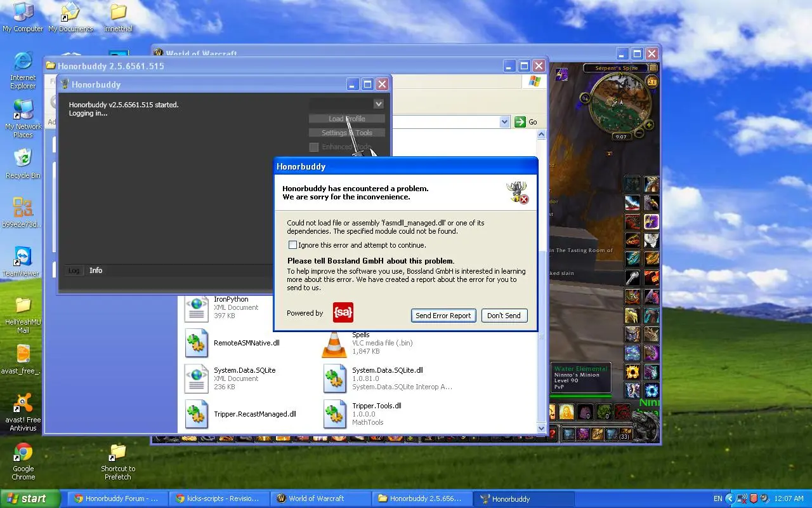812x508 pixels.
Task: Switch to World of Warcraft taskbar item
Action: (321, 498)
